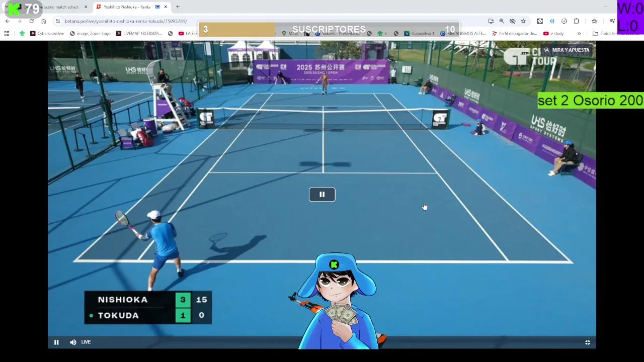This screenshot has width=644, height=362.
Task: Open the LIVEMAP bookmark
Action: pyautogui.click(x=139, y=34)
